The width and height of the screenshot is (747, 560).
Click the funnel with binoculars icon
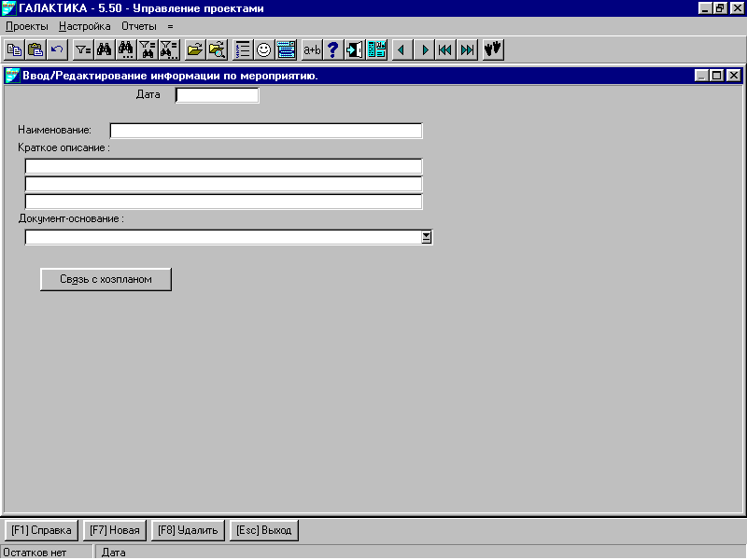148,49
